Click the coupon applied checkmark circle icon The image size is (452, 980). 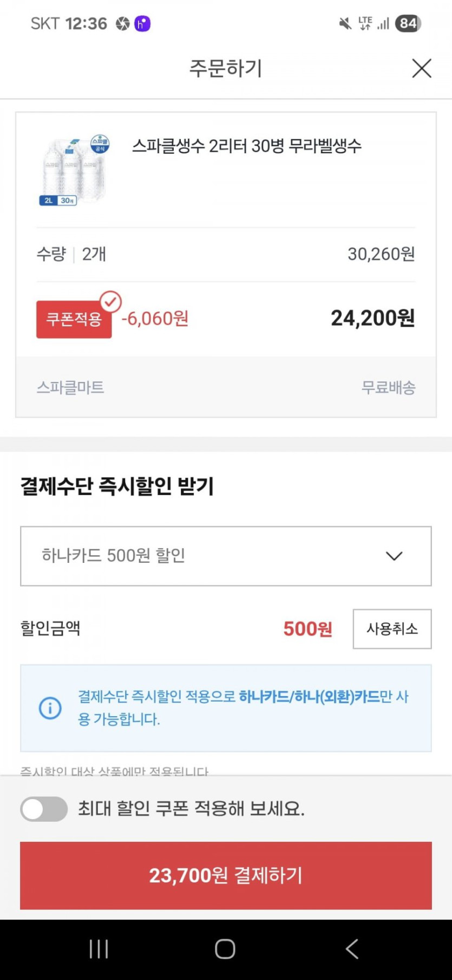(x=111, y=302)
